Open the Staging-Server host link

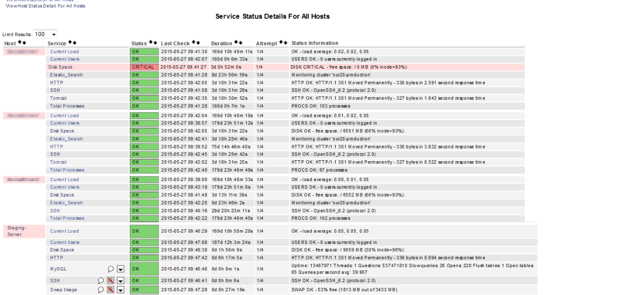click(x=17, y=231)
